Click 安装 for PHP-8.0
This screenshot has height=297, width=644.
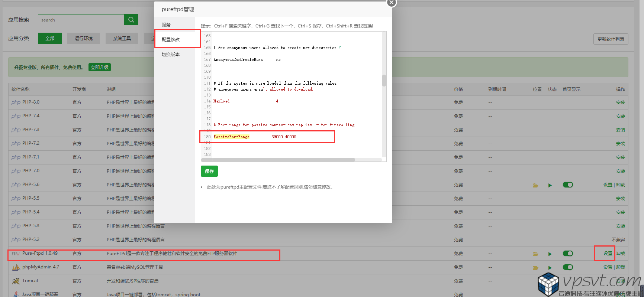(x=620, y=102)
